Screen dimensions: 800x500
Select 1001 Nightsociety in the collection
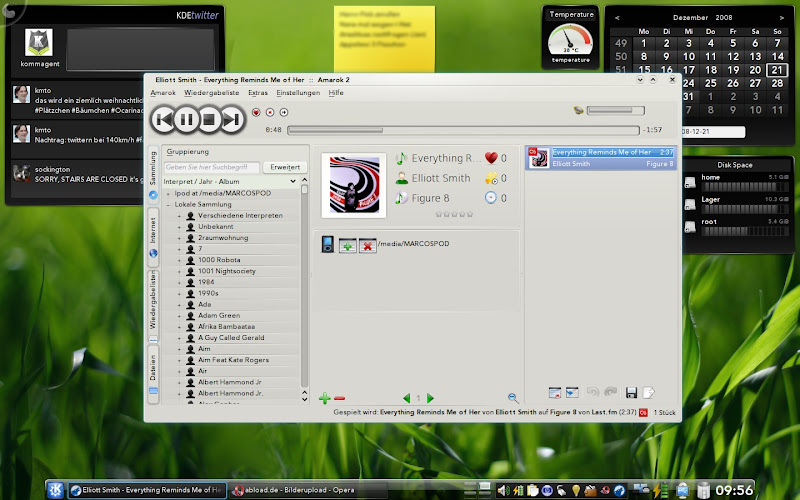[227, 271]
